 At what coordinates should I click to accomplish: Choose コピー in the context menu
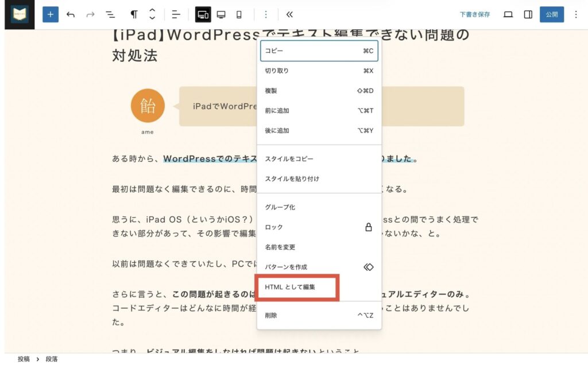[319, 51]
